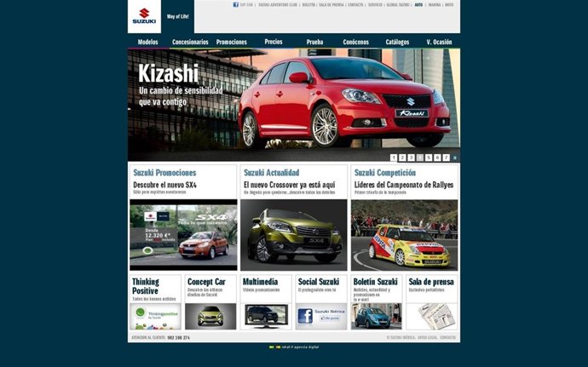Open the Servicio top link
This screenshot has height=367, width=588.
click(375, 5)
